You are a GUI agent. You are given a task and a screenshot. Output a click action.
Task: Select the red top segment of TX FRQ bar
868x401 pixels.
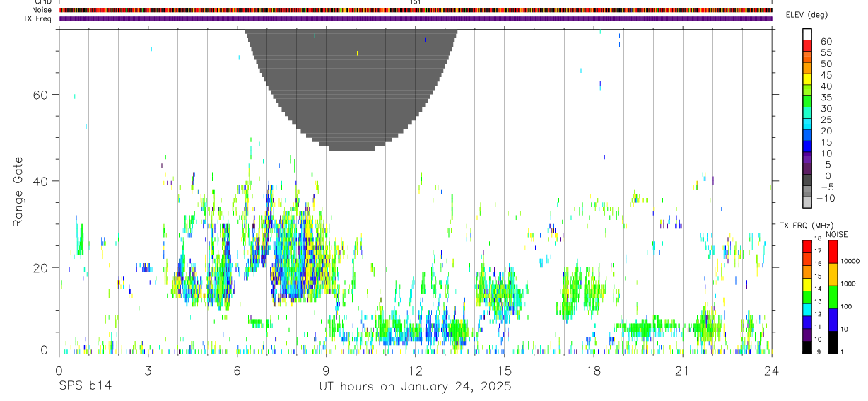807,245
